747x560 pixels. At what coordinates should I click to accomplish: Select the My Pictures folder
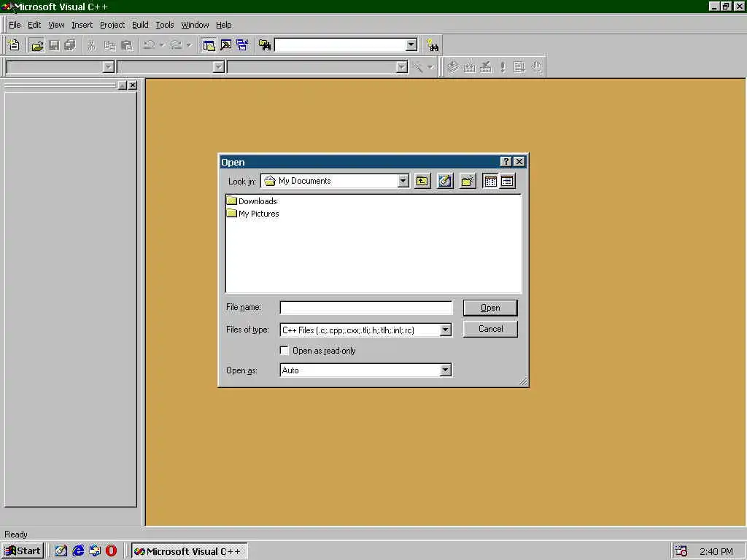(253, 214)
